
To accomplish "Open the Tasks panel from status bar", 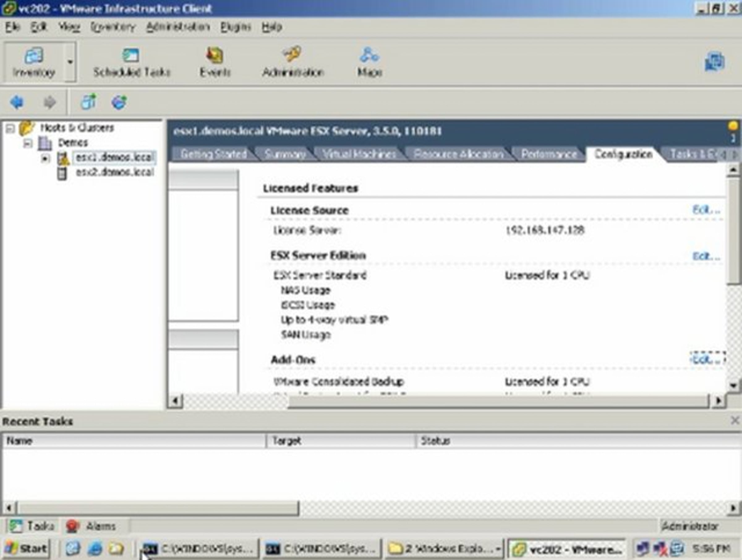I will (32, 526).
